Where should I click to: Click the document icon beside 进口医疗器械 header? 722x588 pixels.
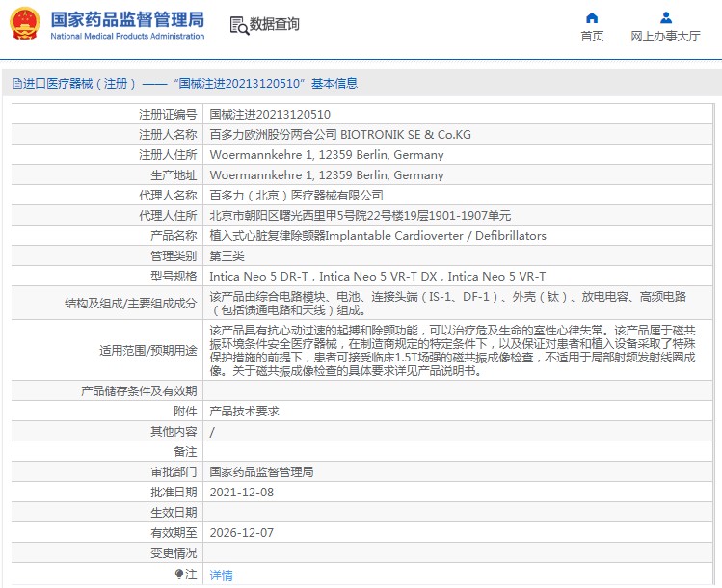(16, 84)
